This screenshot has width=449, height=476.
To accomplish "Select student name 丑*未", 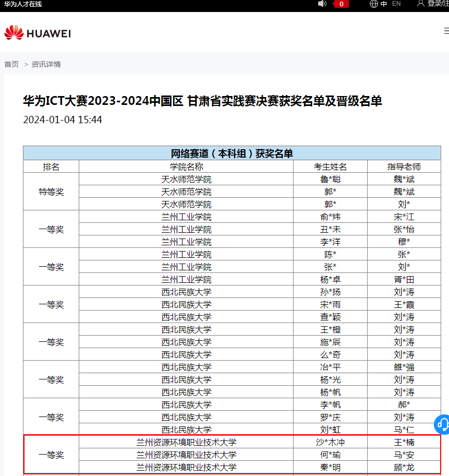I will pos(330,229).
